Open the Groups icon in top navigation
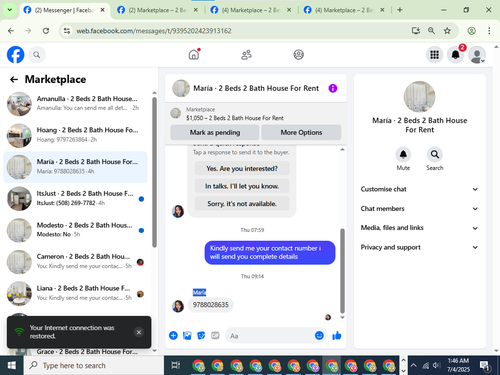 (298, 54)
